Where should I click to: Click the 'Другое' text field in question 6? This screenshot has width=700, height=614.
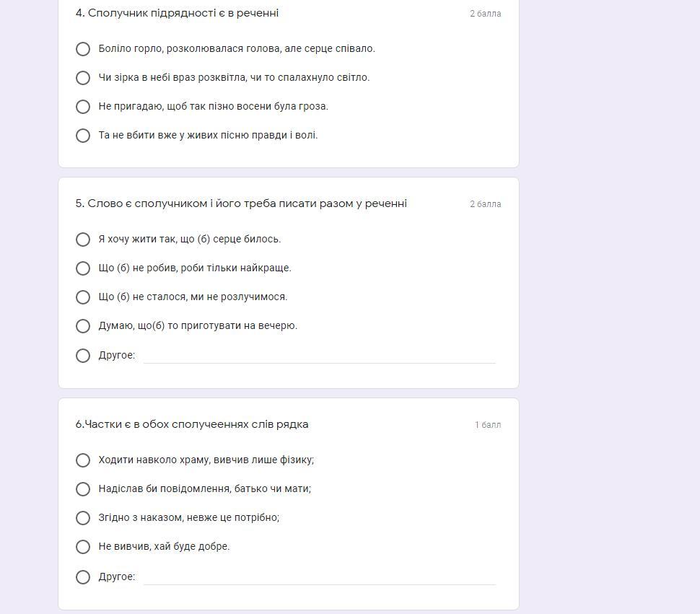pos(319,577)
